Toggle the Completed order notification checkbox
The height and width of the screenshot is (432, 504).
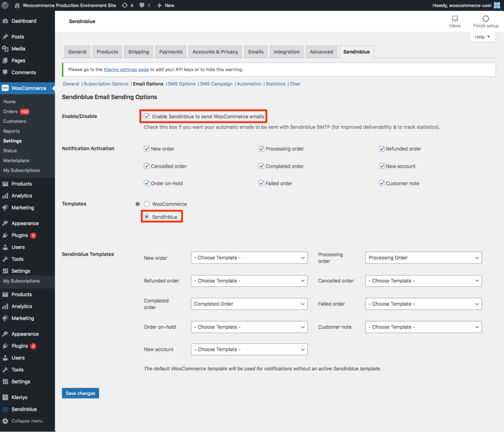click(x=261, y=166)
